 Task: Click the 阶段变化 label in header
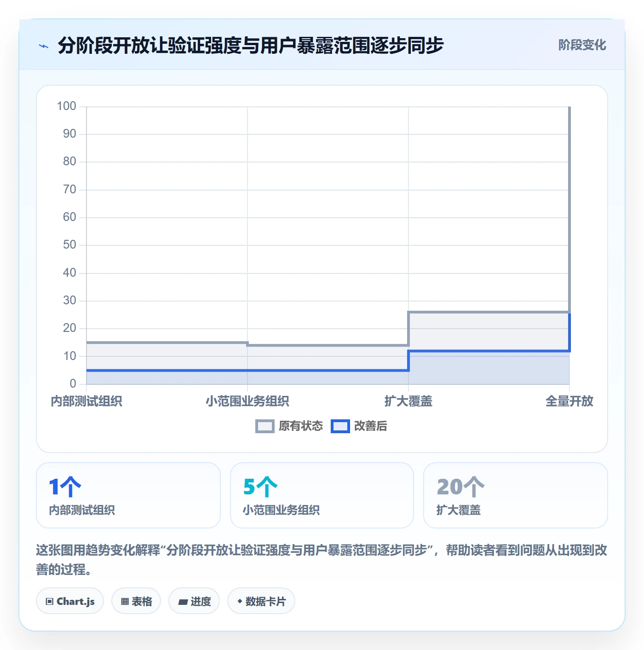coord(582,45)
